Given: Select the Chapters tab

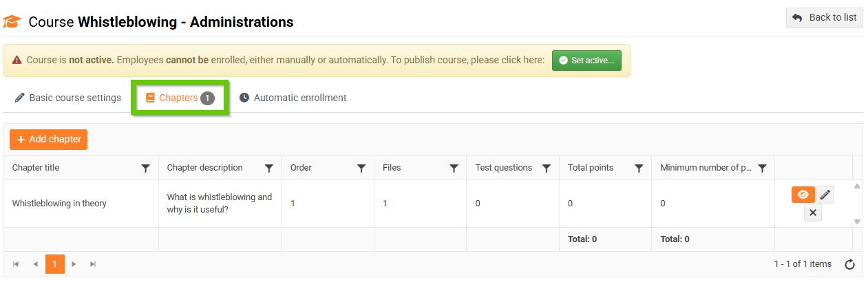Looking at the screenshot, I should point(180,98).
